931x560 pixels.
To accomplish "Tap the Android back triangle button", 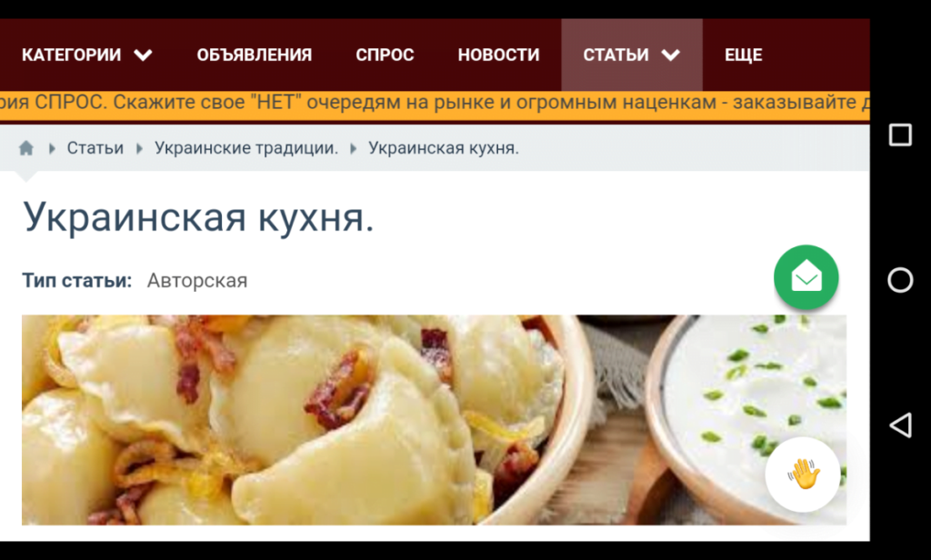I will point(901,425).
